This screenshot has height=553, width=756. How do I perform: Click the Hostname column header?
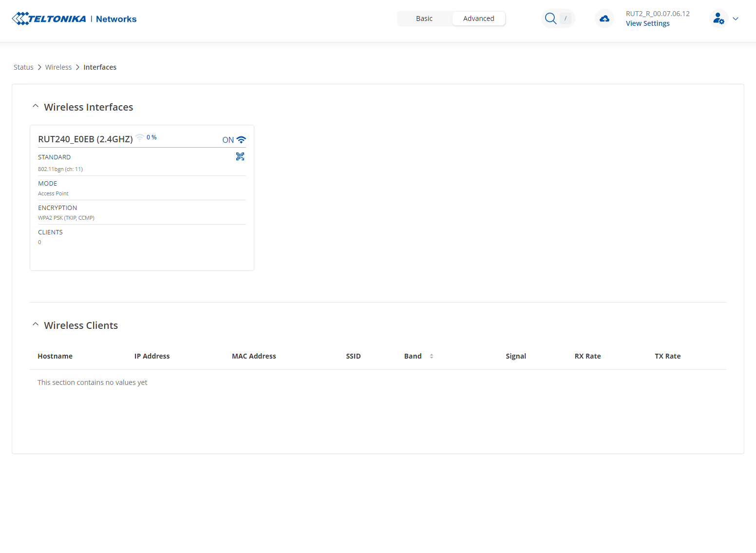pyautogui.click(x=55, y=356)
